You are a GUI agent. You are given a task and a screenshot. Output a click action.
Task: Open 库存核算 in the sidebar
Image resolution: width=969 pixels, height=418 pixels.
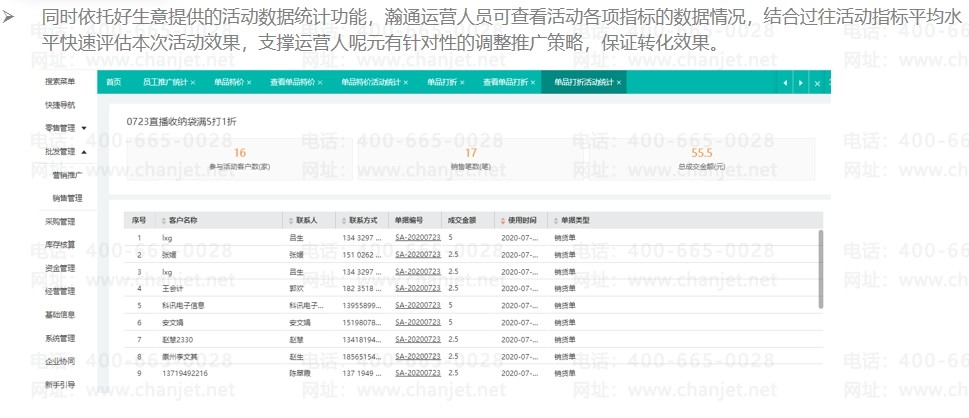coord(60,245)
